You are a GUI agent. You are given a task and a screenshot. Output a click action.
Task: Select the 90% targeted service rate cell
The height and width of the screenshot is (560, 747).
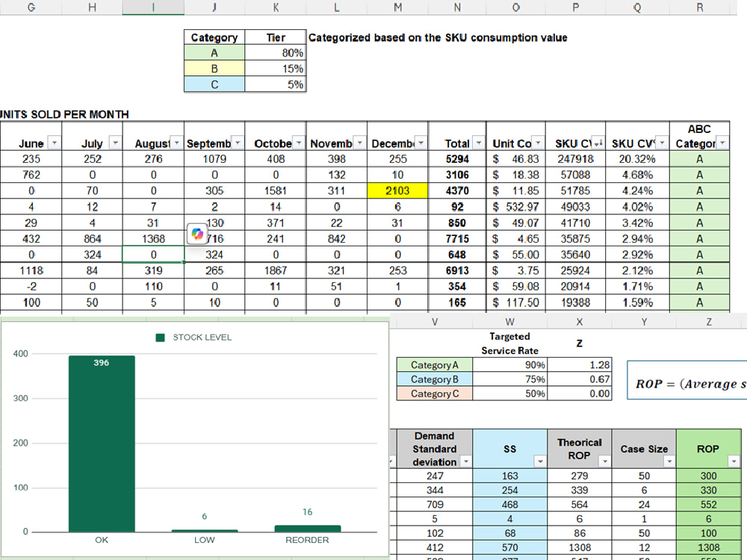tap(509, 365)
